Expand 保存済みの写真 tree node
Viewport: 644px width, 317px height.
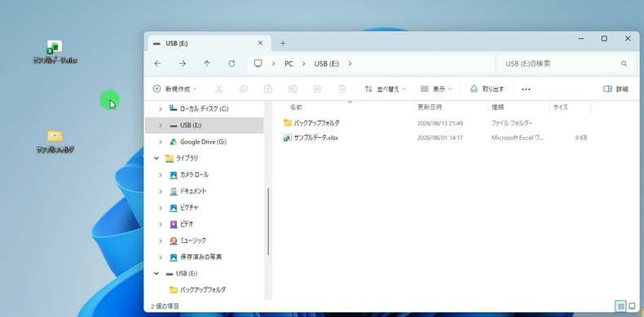[x=160, y=257]
